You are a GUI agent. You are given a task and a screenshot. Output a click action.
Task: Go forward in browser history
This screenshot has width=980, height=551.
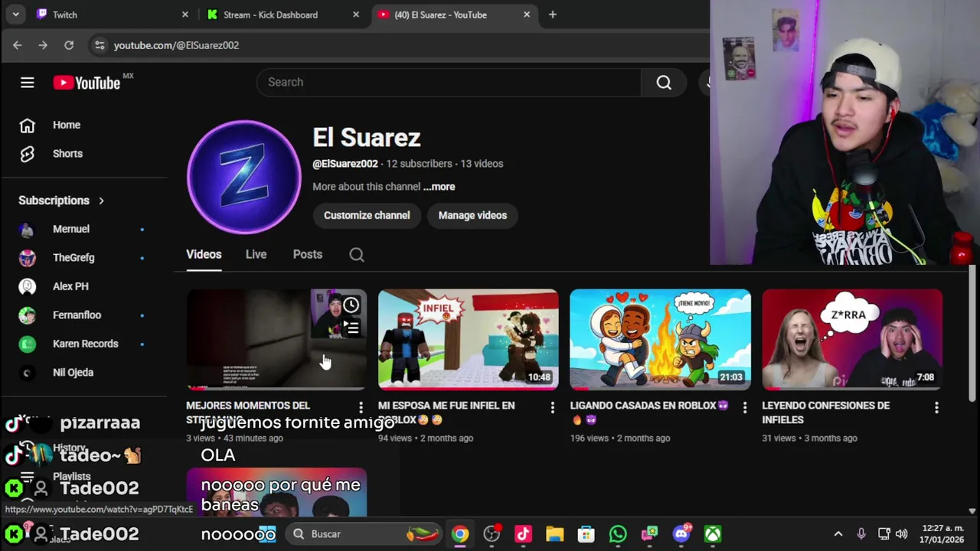coord(43,45)
